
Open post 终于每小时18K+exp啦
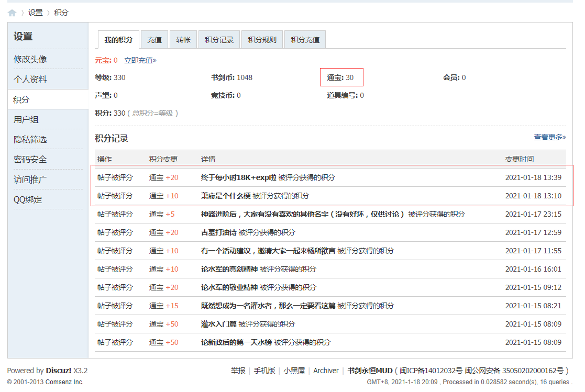238,177
